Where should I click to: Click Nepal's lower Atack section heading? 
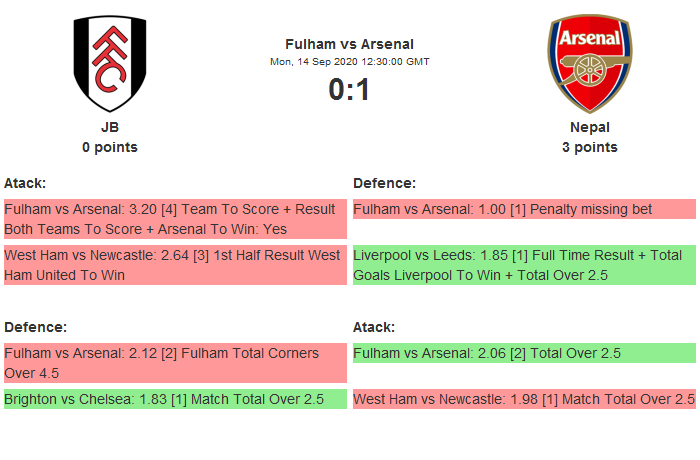coord(374,327)
